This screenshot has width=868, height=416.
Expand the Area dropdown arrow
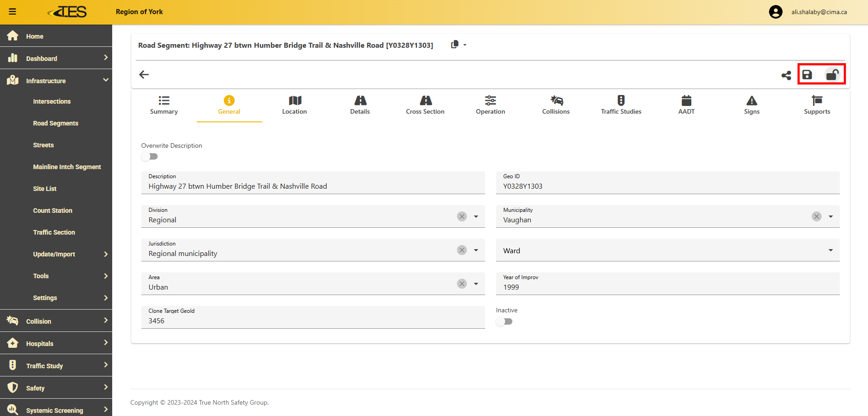click(476, 284)
